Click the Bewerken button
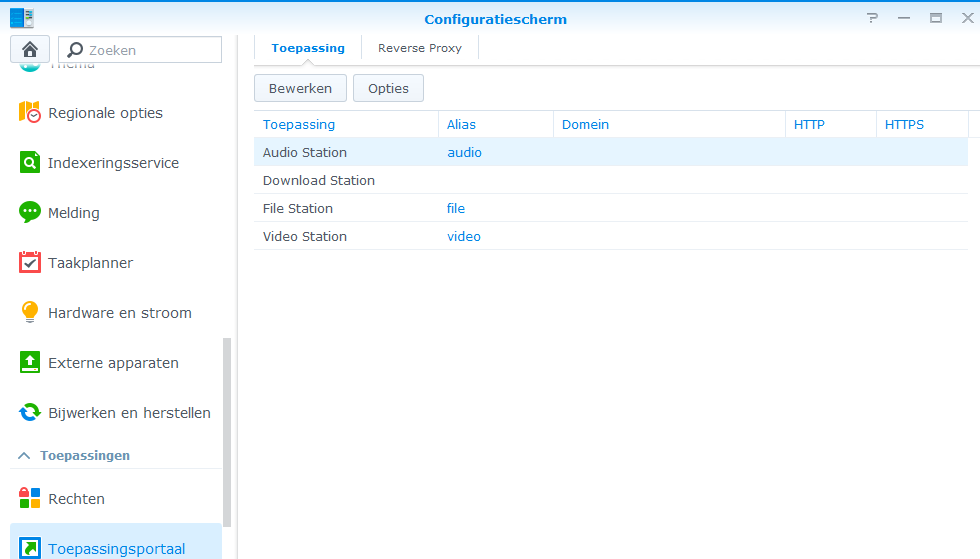The image size is (980, 559). pos(300,88)
